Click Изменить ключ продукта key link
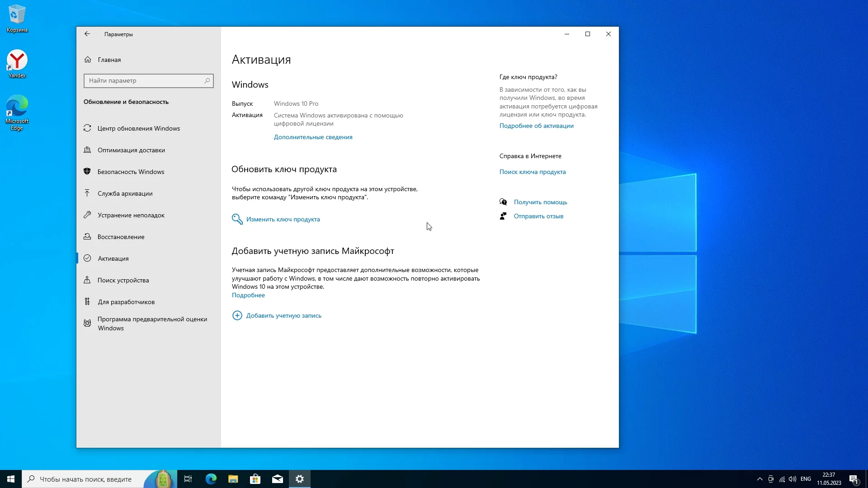Screen dimensions: 868x488 283,219
